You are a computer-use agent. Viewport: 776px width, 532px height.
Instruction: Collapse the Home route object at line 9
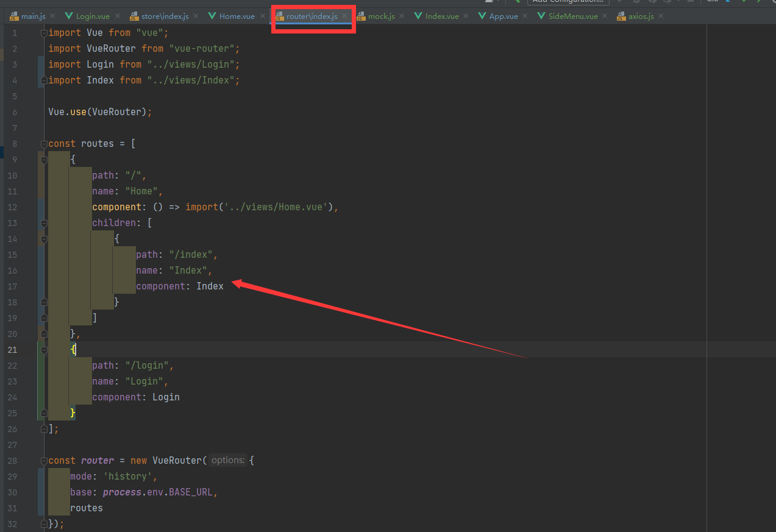pos(44,160)
